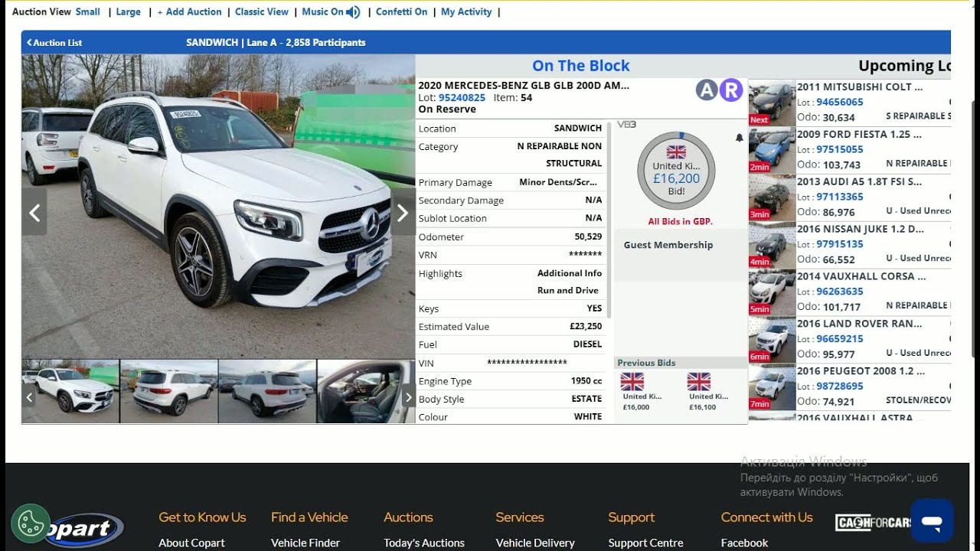Screen dimensions: 980x551
Task: Click UK flag for £16,100 previous bid
Action: point(699,382)
